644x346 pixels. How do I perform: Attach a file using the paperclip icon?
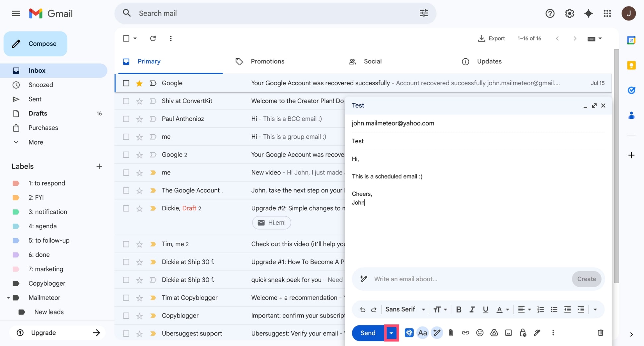[451, 333]
